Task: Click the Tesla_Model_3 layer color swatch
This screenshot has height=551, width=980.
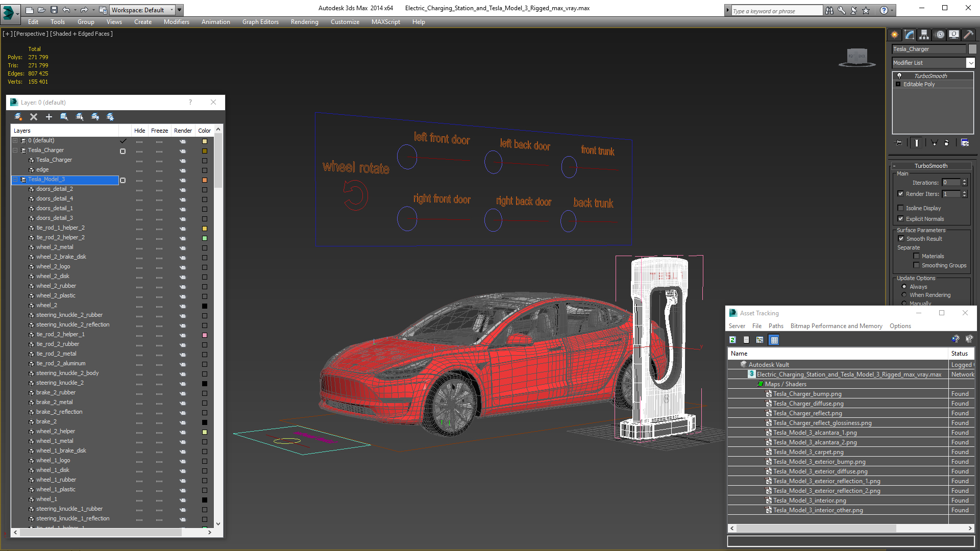Action: pyautogui.click(x=205, y=180)
